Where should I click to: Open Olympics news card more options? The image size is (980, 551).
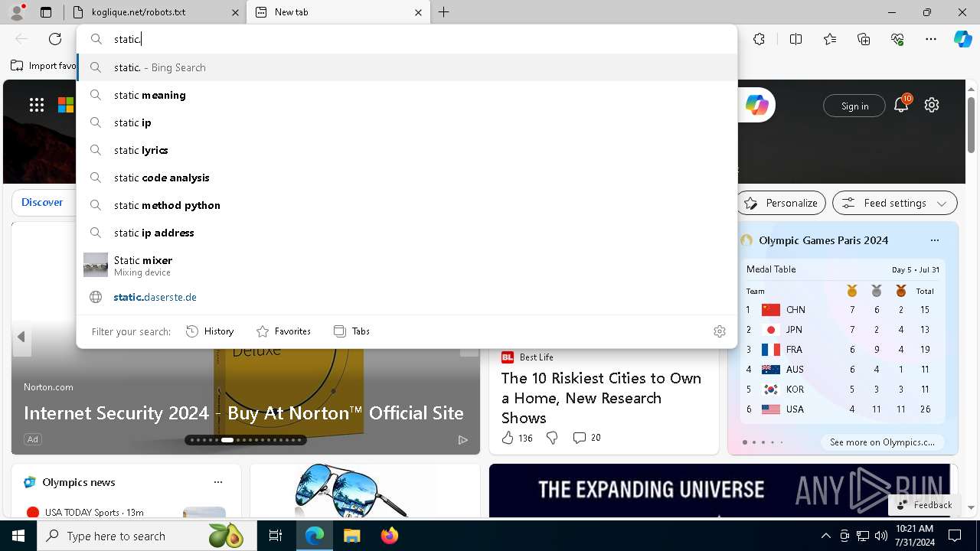click(218, 482)
